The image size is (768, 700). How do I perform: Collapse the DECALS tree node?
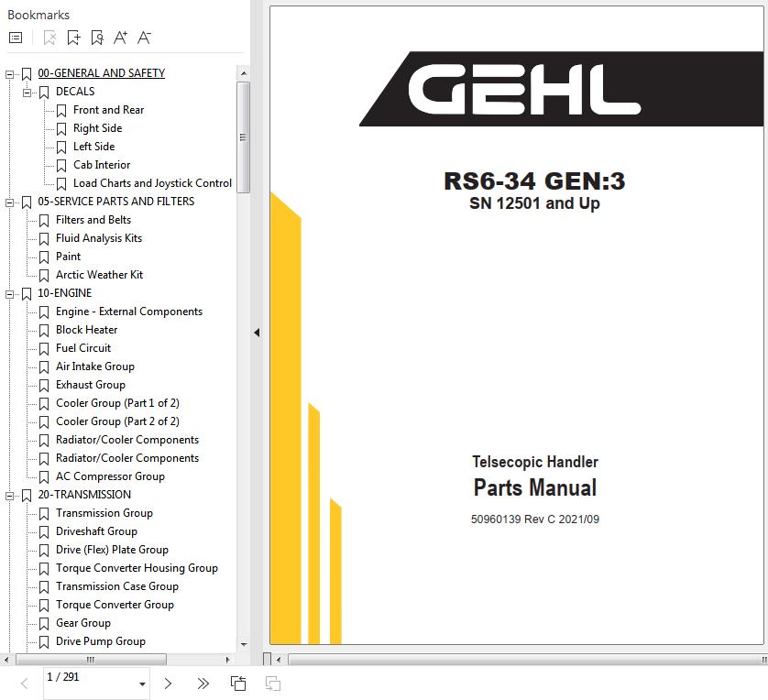pyautogui.click(x=27, y=93)
